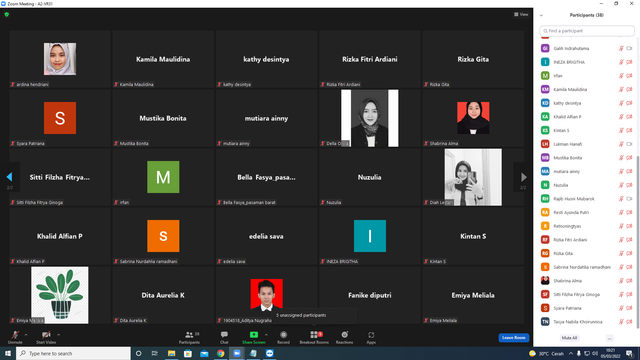Open the Chat panel
Viewport: 640px width, 360px height.
[x=224, y=337]
